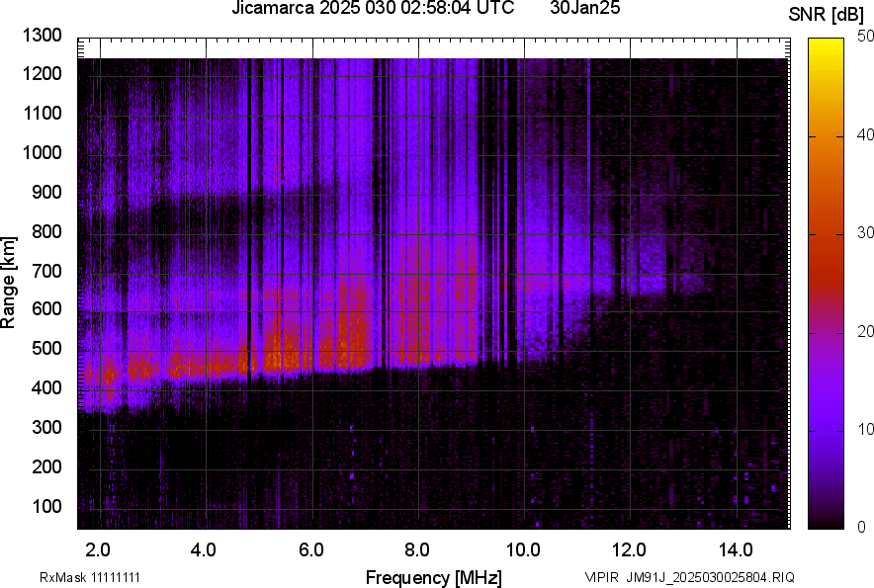Click range tick label '400'
874x588 pixels.
click(46, 388)
